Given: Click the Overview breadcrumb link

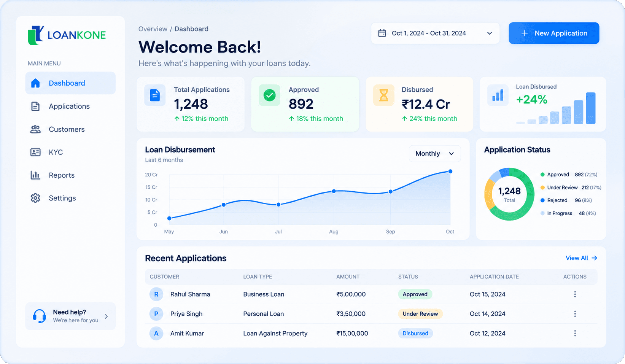Looking at the screenshot, I should click(153, 29).
